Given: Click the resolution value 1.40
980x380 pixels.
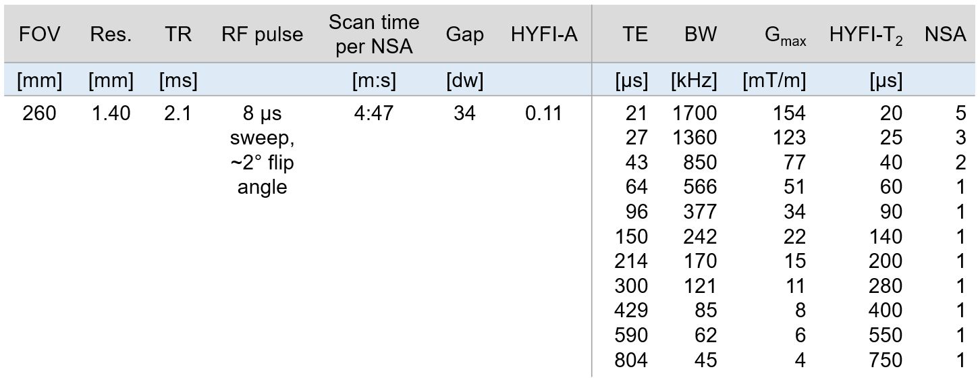Looking at the screenshot, I should (111, 113).
